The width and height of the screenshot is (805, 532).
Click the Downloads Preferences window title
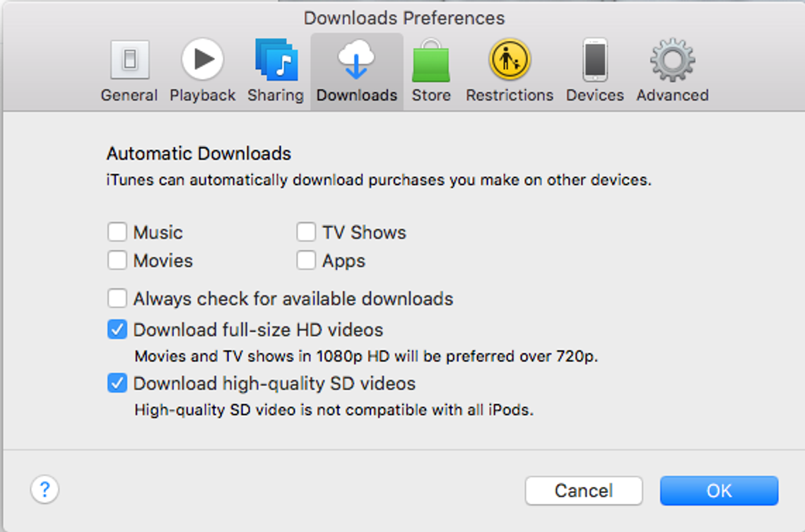pos(404,18)
